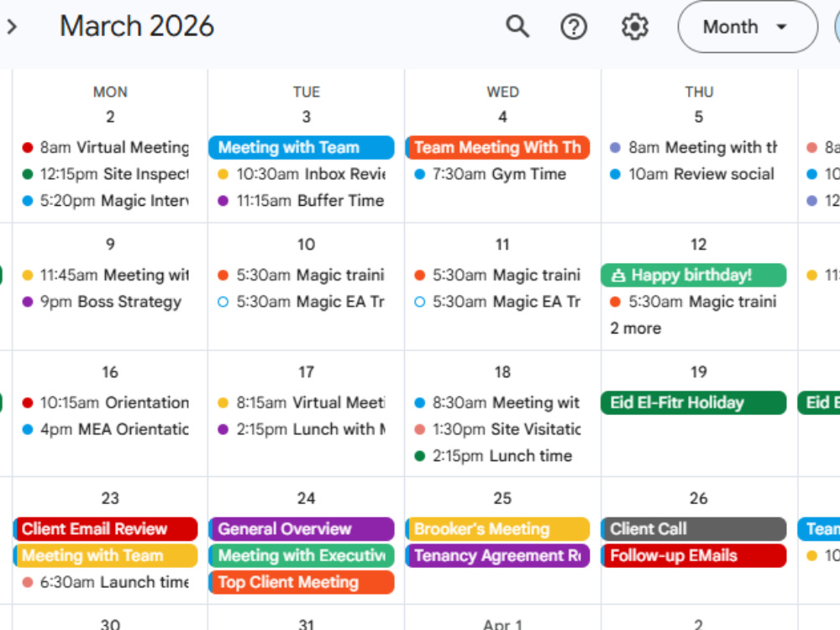Open the 11:15am Buffer Time event
This screenshot has height=630, width=840.
pos(302,201)
